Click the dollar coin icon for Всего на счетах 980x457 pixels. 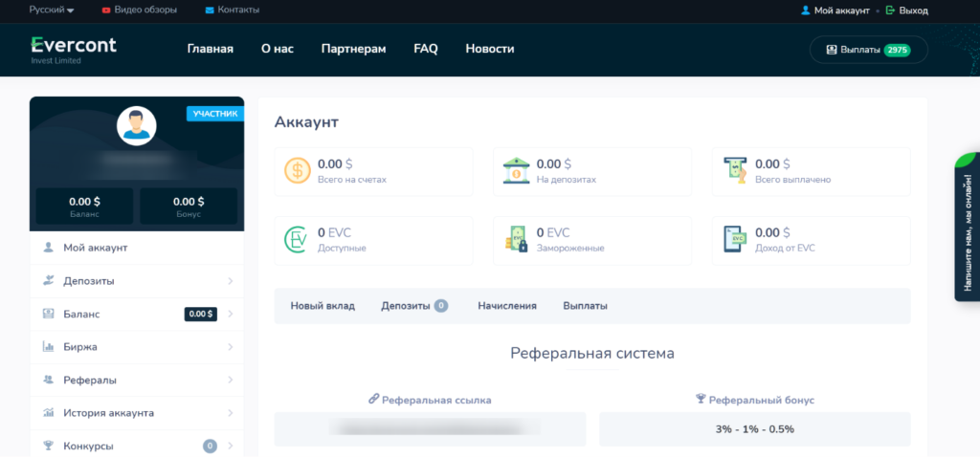point(298,170)
